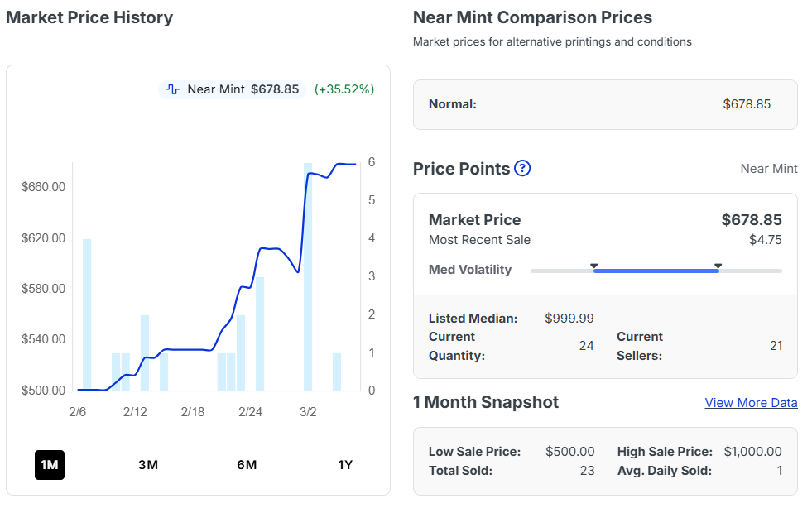Select the 1M time range tab
Image resolution: width=812 pixels, height=513 pixels.
pos(50,465)
